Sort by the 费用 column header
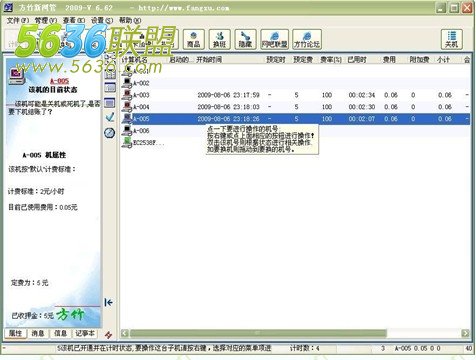 click(389, 60)
